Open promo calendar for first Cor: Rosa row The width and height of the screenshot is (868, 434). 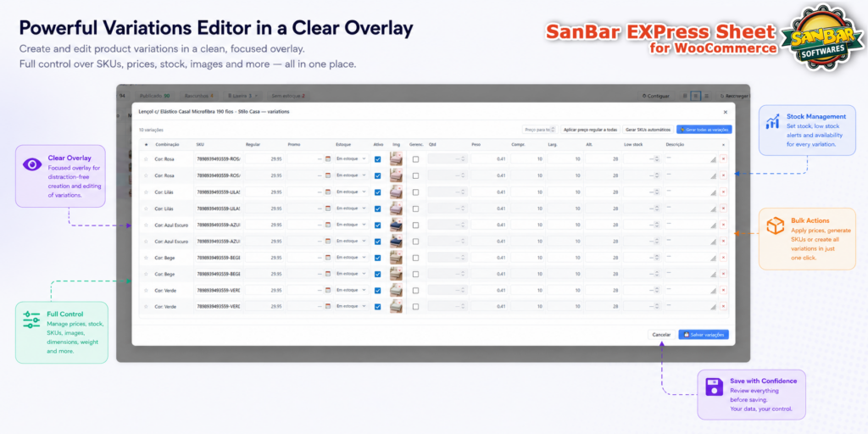point(328,159)
